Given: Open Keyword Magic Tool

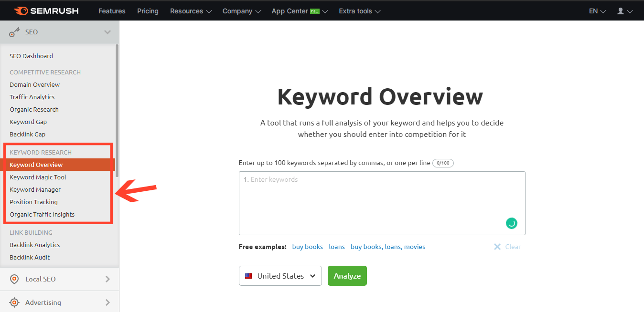Looking at the screenshot, I should (38, 177).
